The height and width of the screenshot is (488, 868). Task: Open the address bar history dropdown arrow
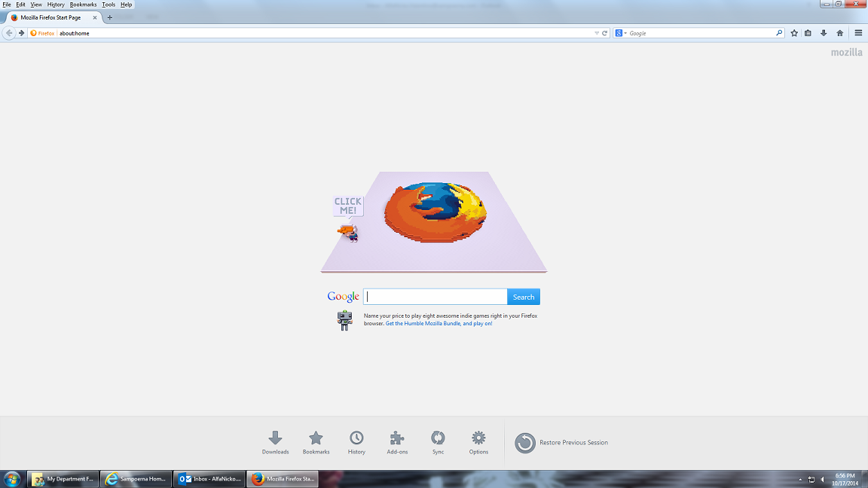click(597, 33)
